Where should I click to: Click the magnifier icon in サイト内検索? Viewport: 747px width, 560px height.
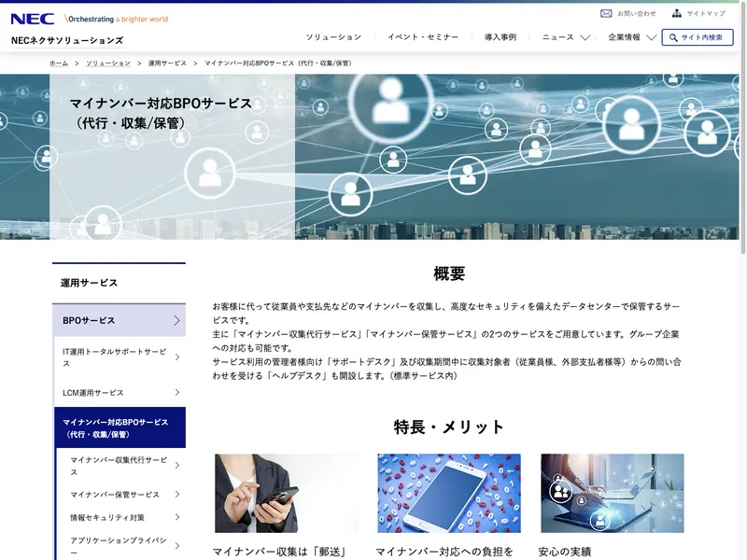tap(672, 37)
